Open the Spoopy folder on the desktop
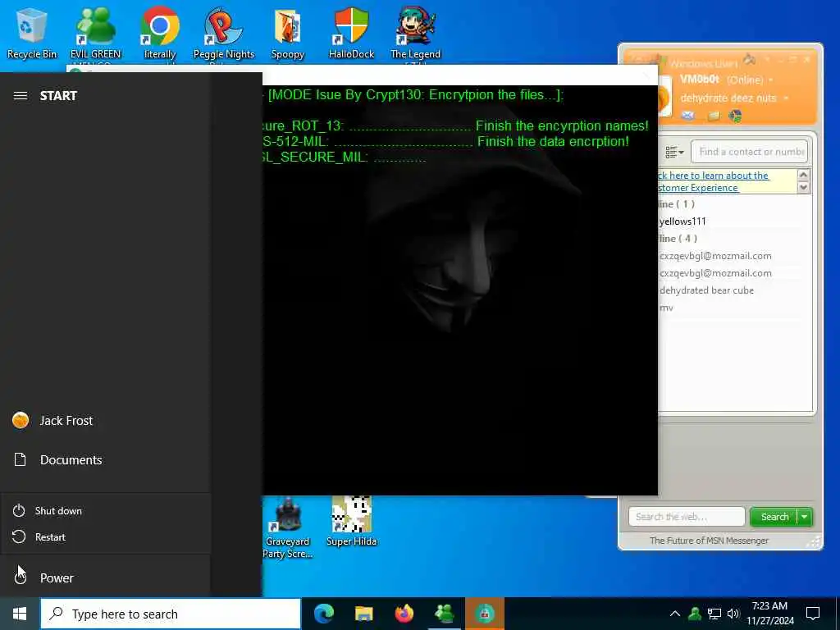840x630 pixels. click(x=288, y=33)
